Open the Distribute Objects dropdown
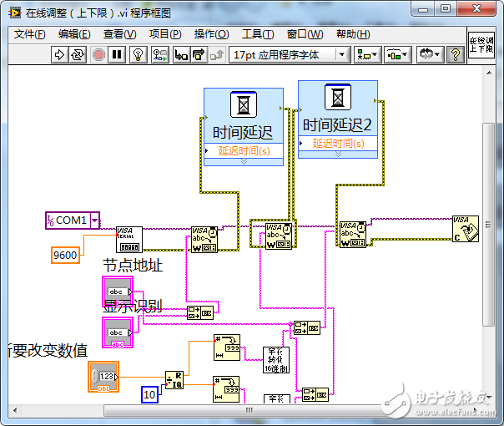504x426 pixels. tap(397, 54)
